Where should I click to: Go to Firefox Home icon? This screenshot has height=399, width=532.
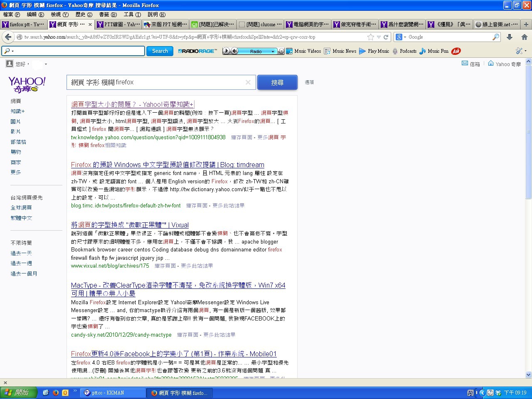pos(524,37)
